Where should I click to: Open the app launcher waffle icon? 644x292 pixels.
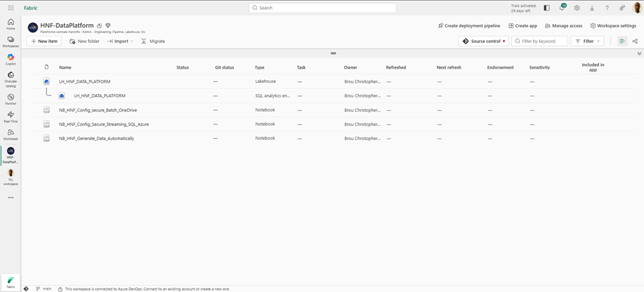(x=9, y=7)
